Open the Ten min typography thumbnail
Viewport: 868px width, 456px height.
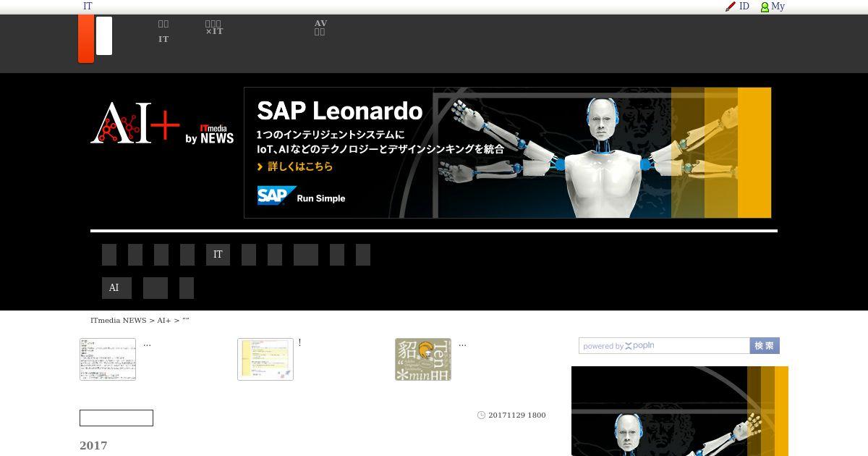tap(423, 359)
